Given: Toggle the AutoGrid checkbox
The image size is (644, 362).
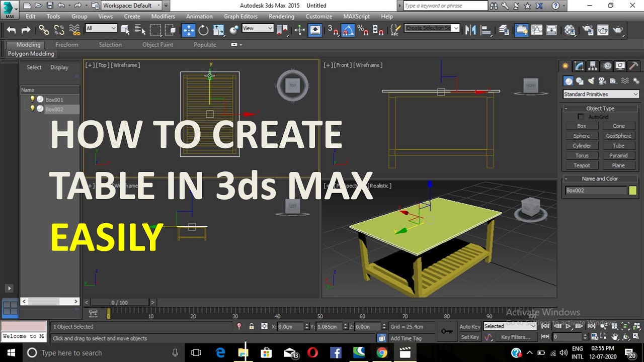Looking at the screenshot, I should pyautogui.click(x=581, y=117).
